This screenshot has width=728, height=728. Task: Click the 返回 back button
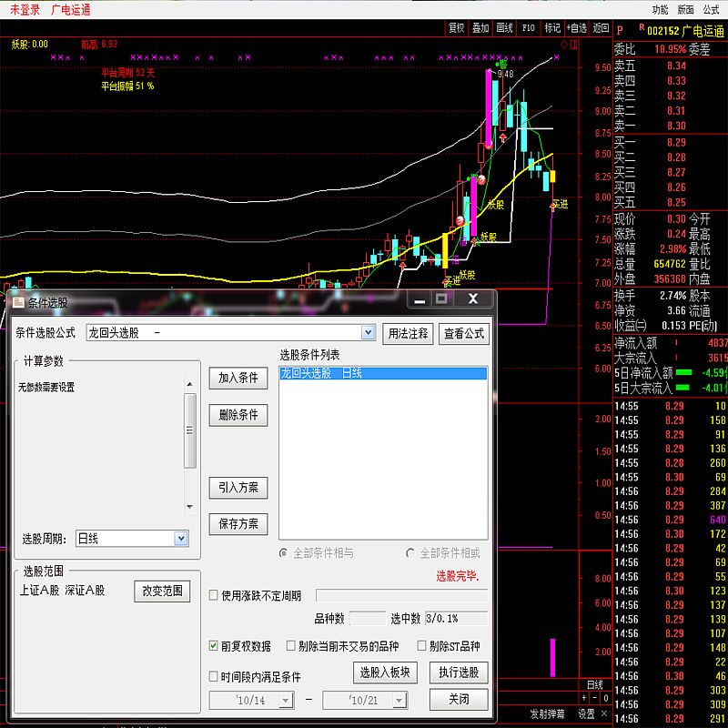[x=601, y=28]
